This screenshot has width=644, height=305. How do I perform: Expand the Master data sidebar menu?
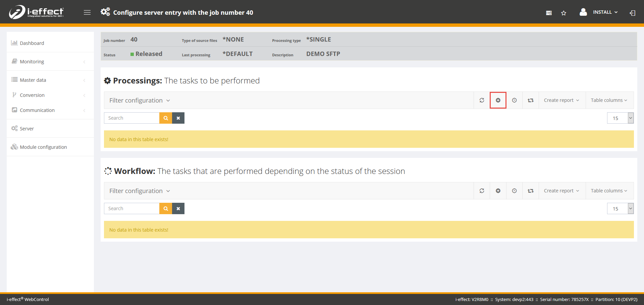pyautogui.click(x=33, y=80)
